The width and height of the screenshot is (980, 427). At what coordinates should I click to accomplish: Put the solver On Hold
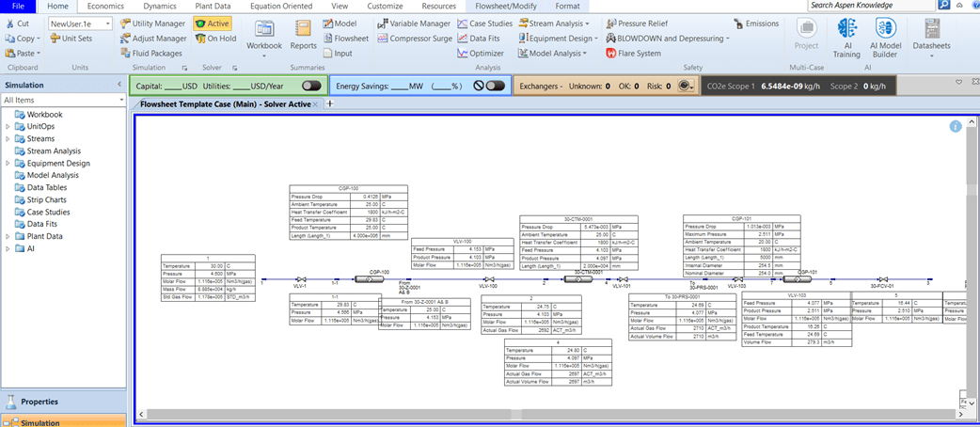[215, 39]
